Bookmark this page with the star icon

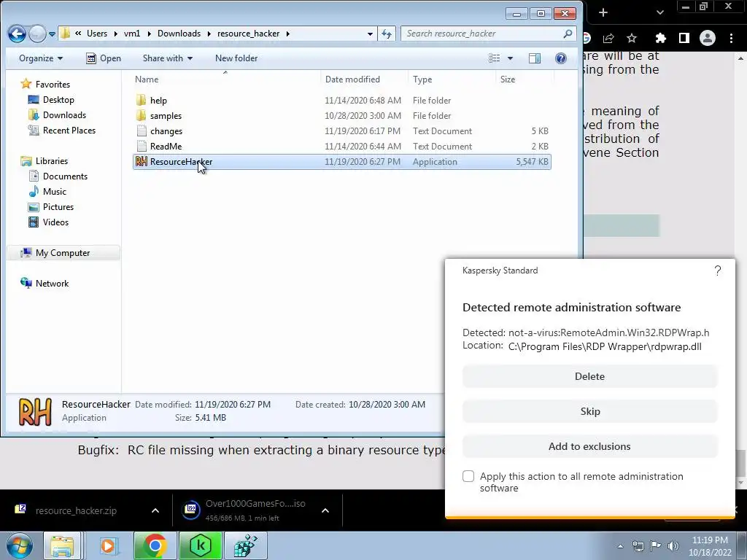coord(632,38)
